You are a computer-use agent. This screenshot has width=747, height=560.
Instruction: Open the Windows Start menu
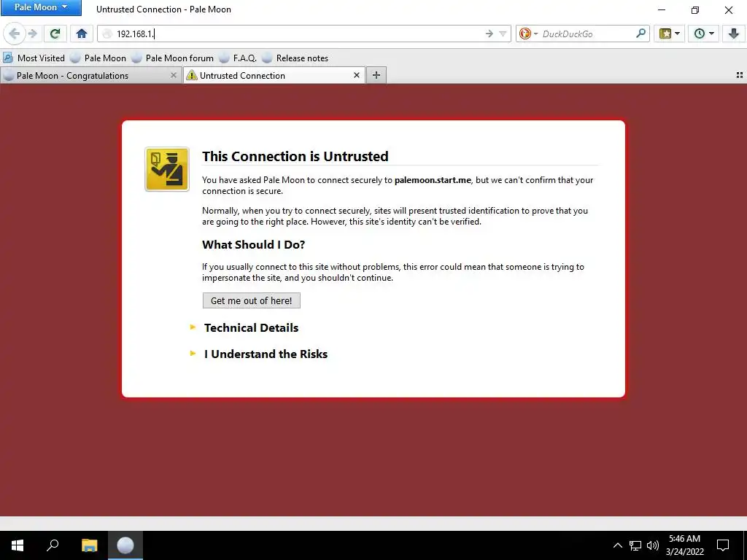[x=18, y=545]
